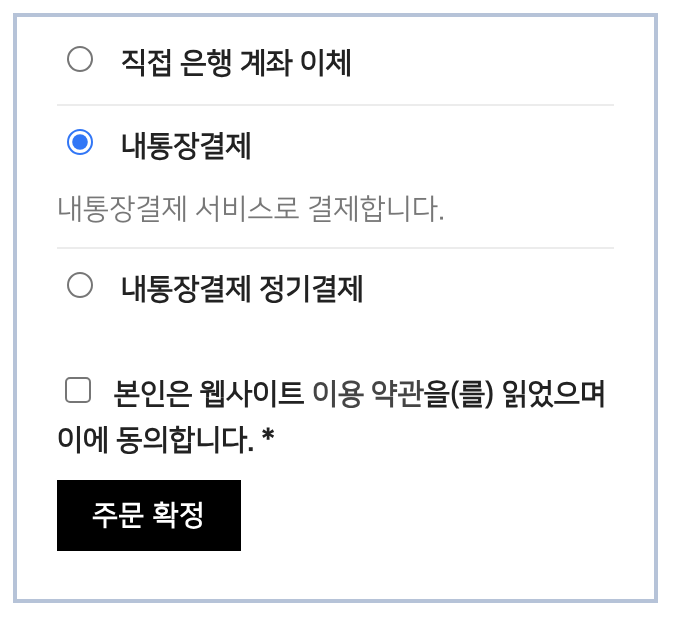Click the word 약관을(를) in the agreement
This screenshot has width=674, height=618.
(432, 394)
